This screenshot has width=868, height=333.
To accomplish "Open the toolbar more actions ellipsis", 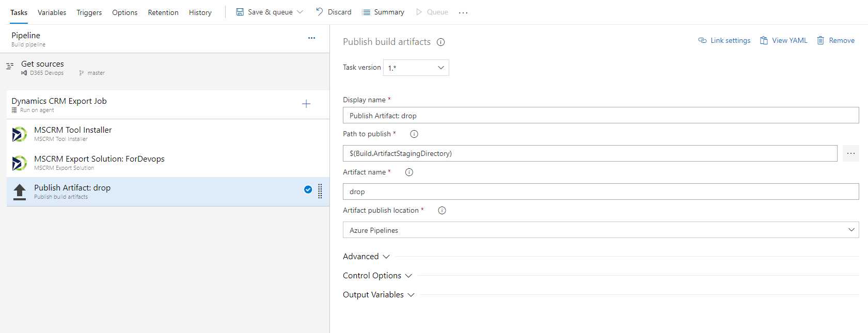I will [x=463, y=12].
